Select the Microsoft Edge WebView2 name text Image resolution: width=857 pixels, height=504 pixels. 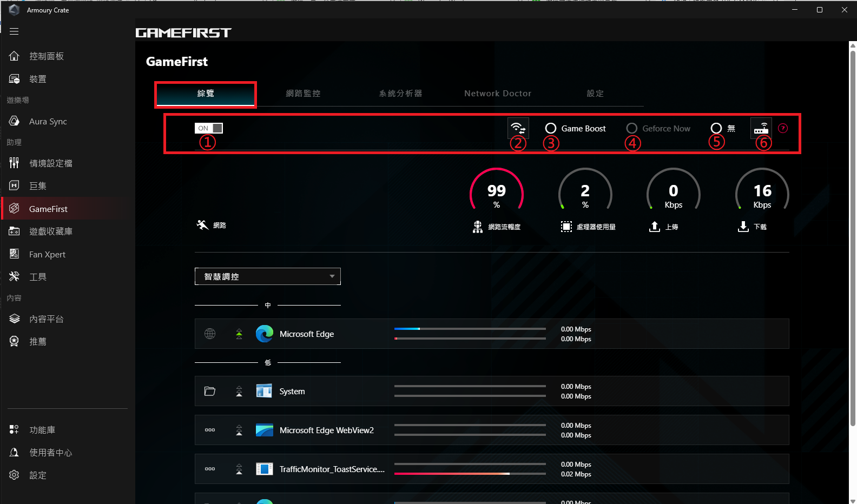327,430
